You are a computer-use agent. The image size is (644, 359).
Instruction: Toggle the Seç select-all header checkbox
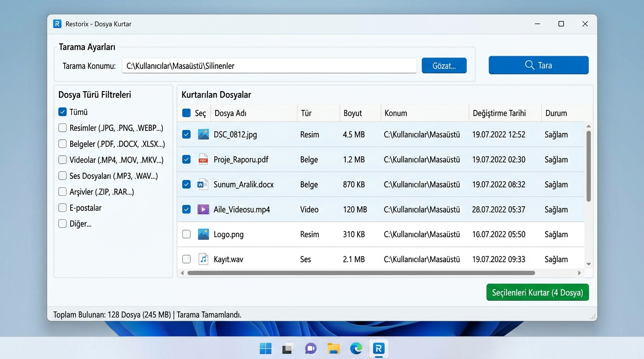(186, 113)
